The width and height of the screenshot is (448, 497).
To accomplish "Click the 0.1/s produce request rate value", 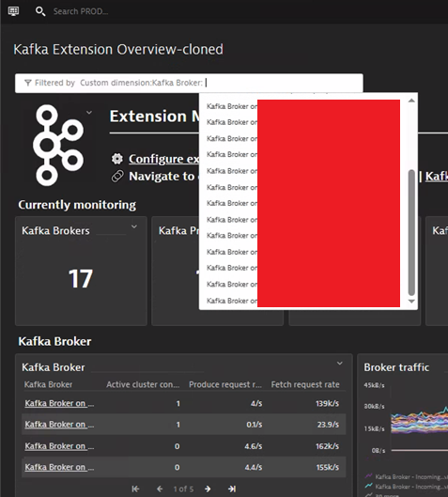I will 255,425.
